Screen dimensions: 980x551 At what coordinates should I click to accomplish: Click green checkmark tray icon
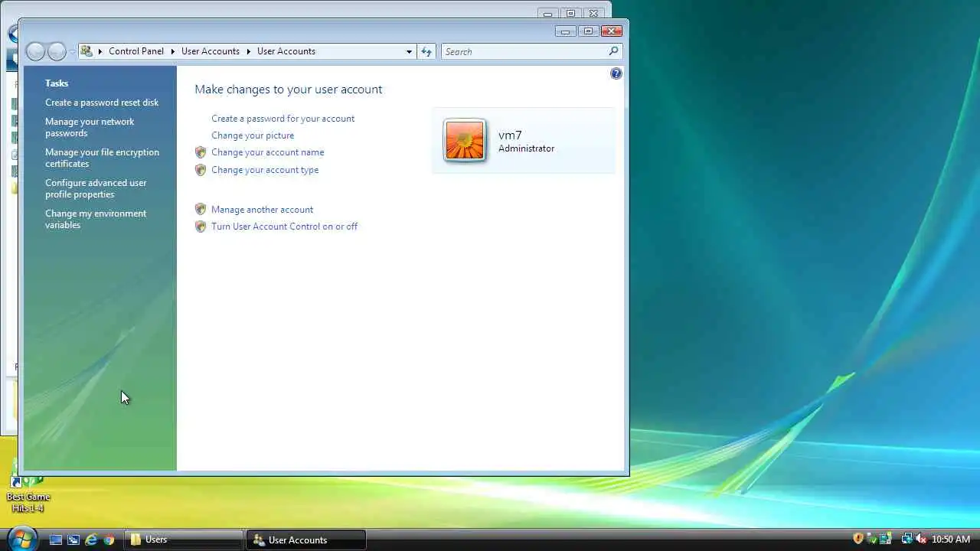point(872,540)
